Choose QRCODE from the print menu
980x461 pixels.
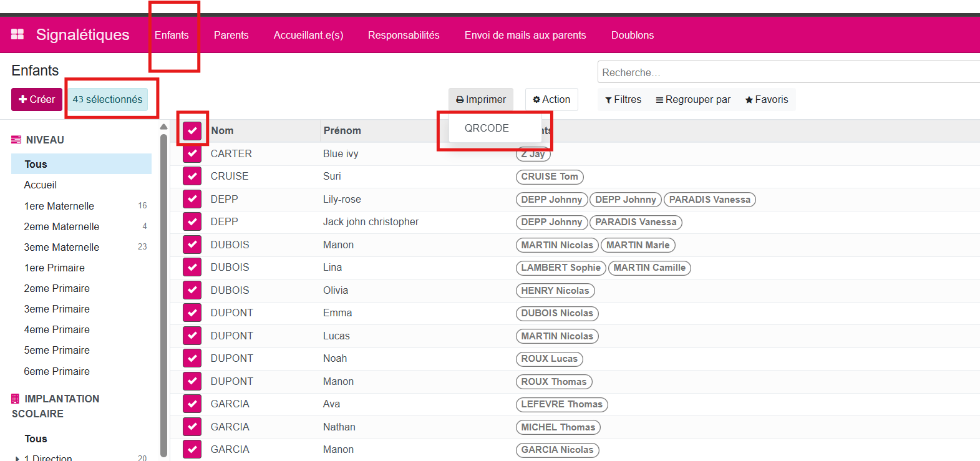click(x=487, y=128)
